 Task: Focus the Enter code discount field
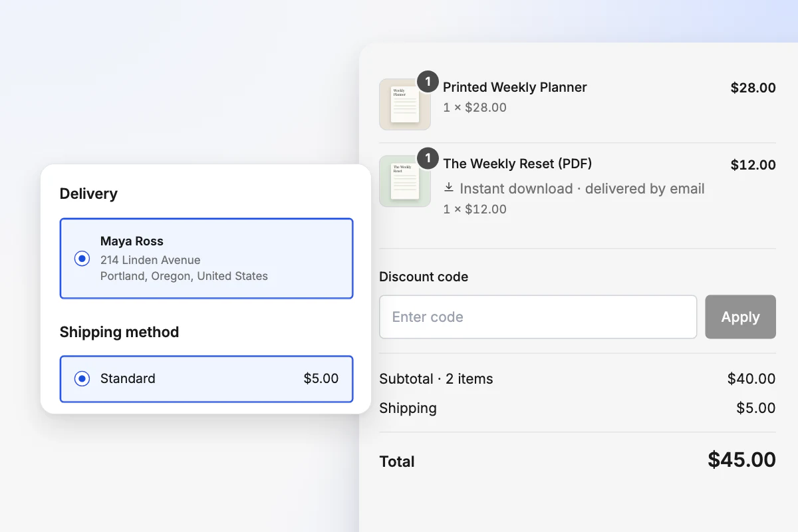point(538,317)
